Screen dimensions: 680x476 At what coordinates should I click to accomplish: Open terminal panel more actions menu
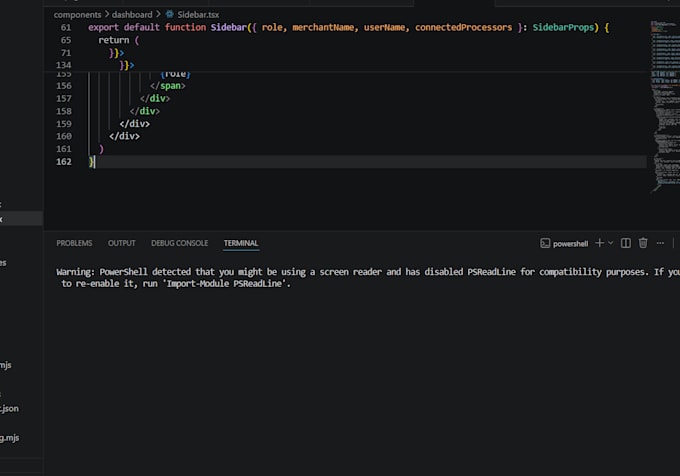coord(660,243)
